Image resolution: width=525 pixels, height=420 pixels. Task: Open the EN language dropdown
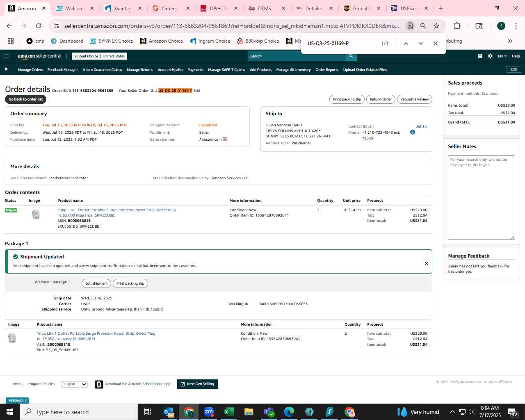tap(502, 56)
